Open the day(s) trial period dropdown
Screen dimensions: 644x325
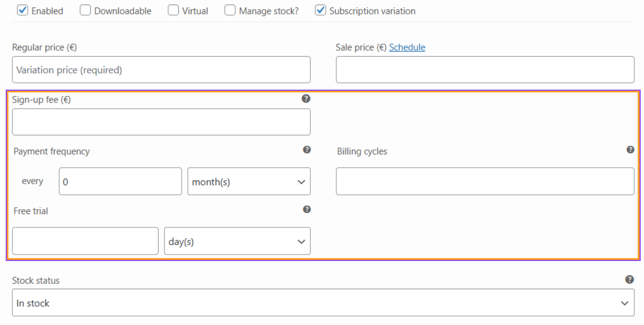[237, 241]
